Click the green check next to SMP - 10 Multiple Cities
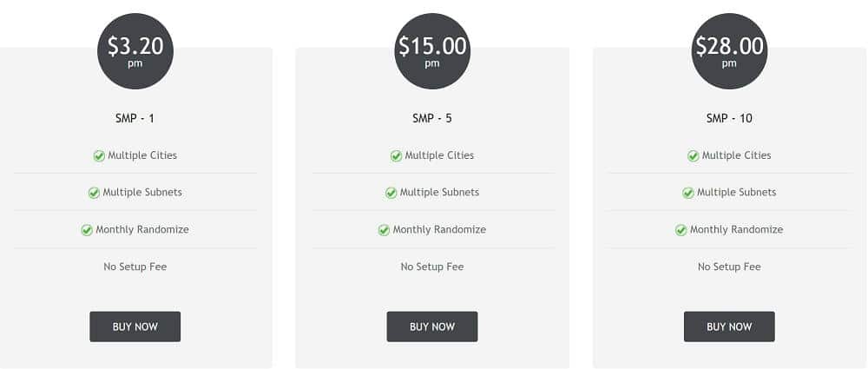The width and height of the screenshot is (868, 369). click(x=693, y=156)
